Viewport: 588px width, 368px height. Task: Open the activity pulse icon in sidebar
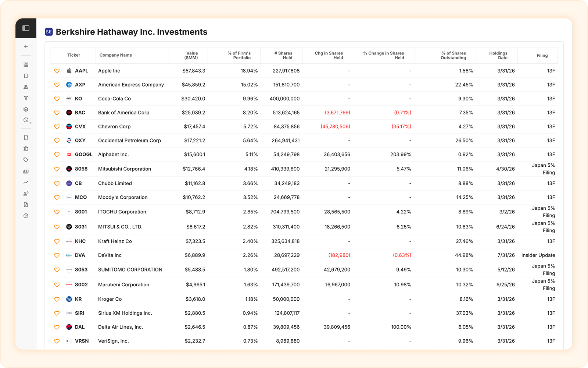[x=26, y=46]
